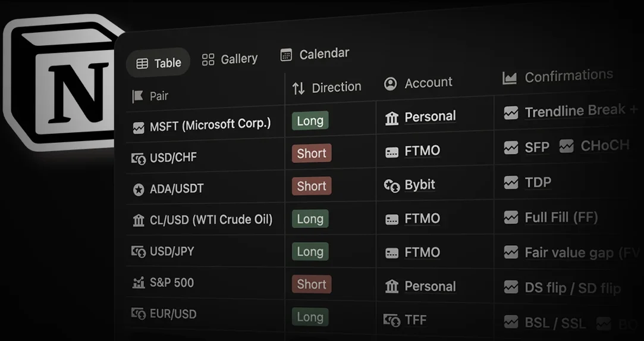Image resolution: width=644 pixels, height=341 pixels.
Task: Click the chart icon beside TDP
Action: tap(511, 183)
